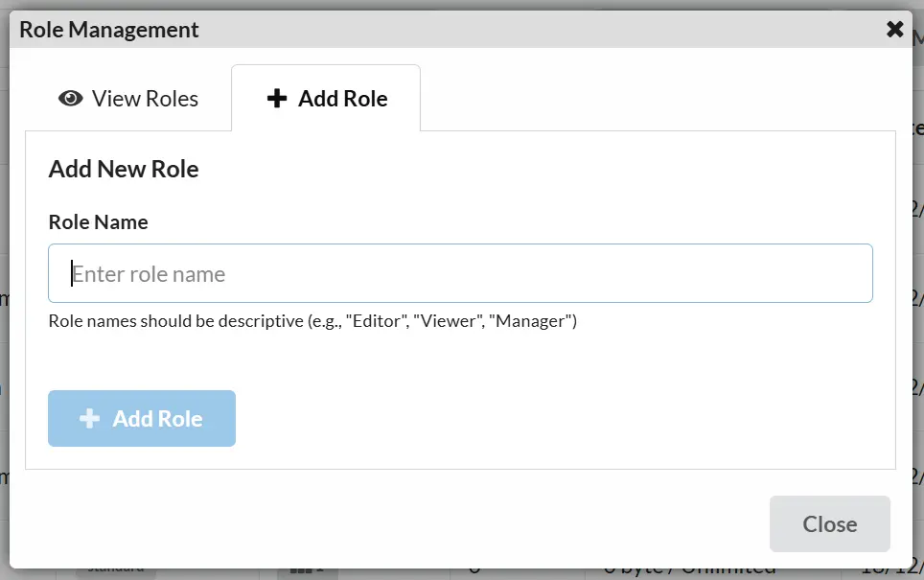Close the Role Management dialog with X
924x580 pixels.
pyautogui.click(x=895, y=29)
